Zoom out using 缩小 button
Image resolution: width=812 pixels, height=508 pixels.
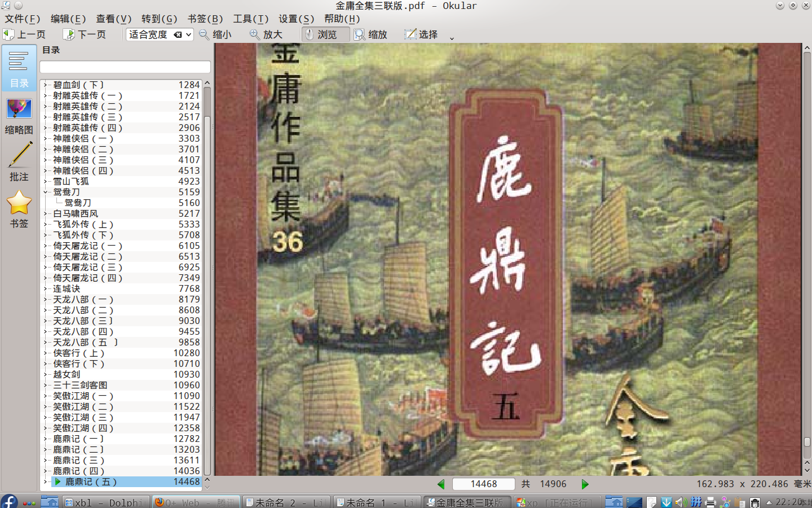click(x=215, y=34)
